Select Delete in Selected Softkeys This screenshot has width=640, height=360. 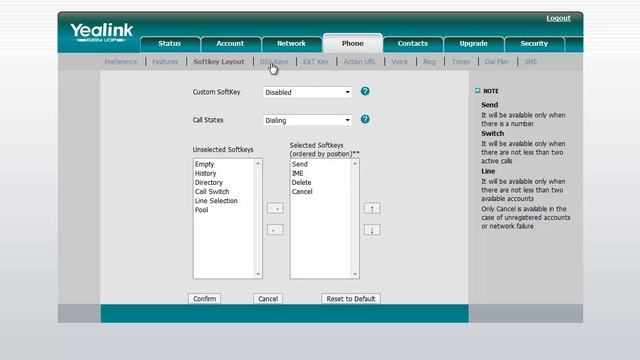301,182
